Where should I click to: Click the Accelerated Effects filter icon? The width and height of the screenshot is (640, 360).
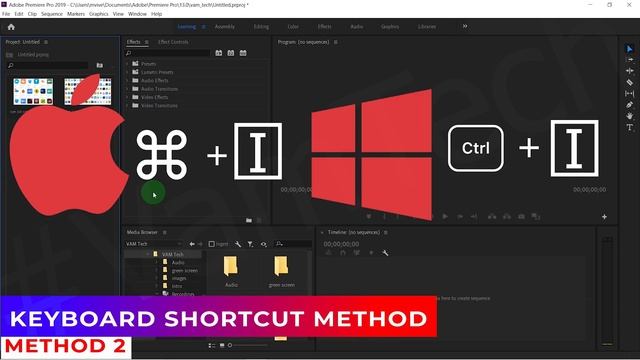pos(219,53)
